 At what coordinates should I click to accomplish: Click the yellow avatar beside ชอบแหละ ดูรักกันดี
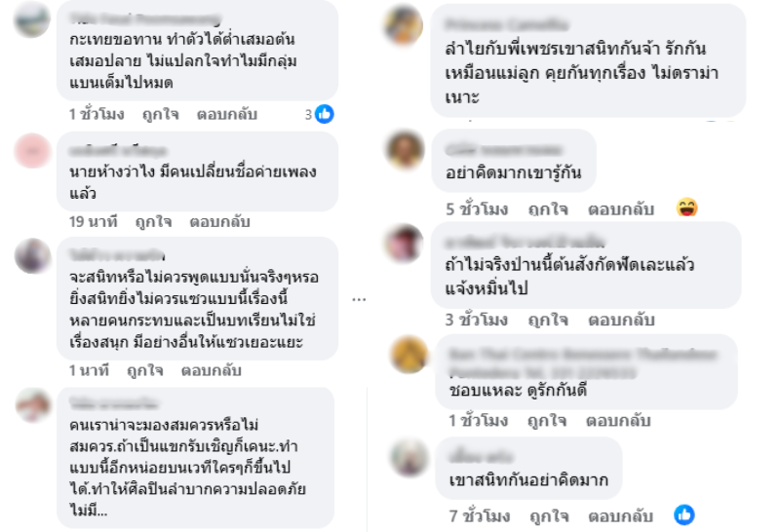pos(409,355)
